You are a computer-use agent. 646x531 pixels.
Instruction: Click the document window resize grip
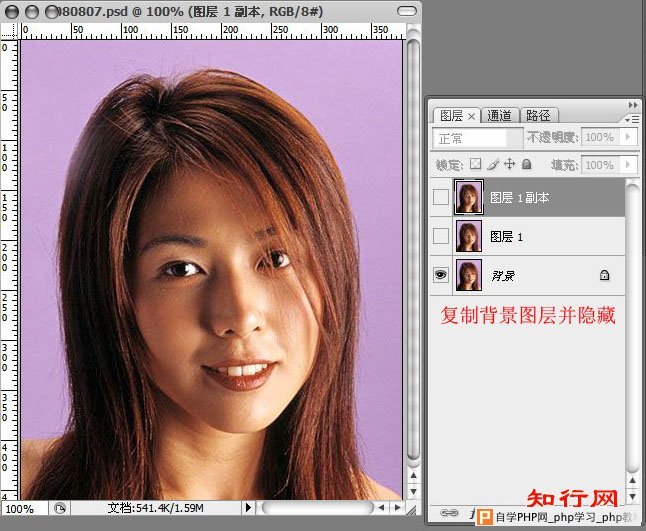412,509
